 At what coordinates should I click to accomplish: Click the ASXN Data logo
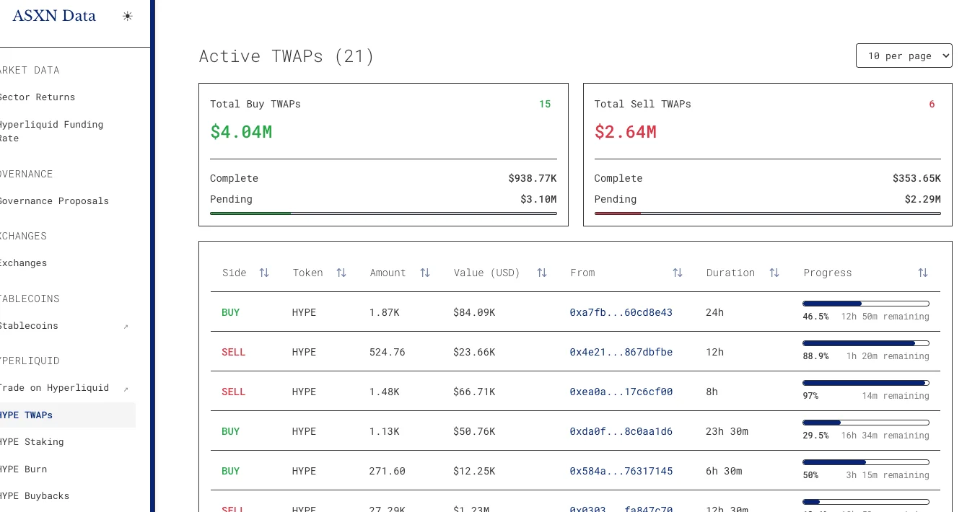click(54, 16)
